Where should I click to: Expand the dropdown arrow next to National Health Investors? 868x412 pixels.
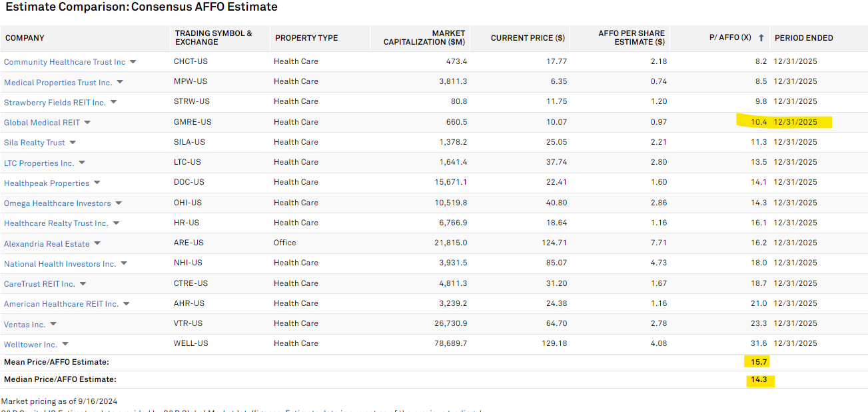(124, 263)
